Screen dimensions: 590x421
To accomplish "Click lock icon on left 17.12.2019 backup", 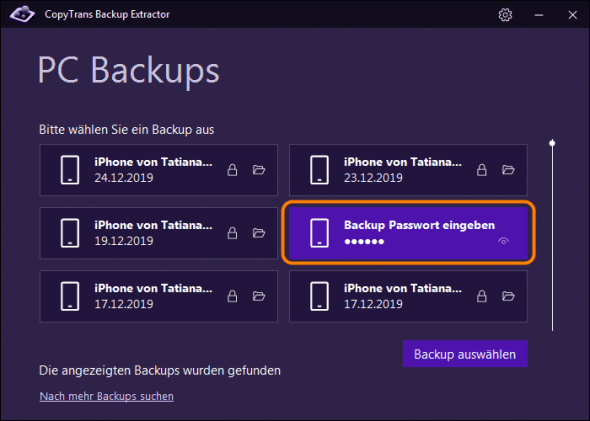I will click(x=232, y=296).
